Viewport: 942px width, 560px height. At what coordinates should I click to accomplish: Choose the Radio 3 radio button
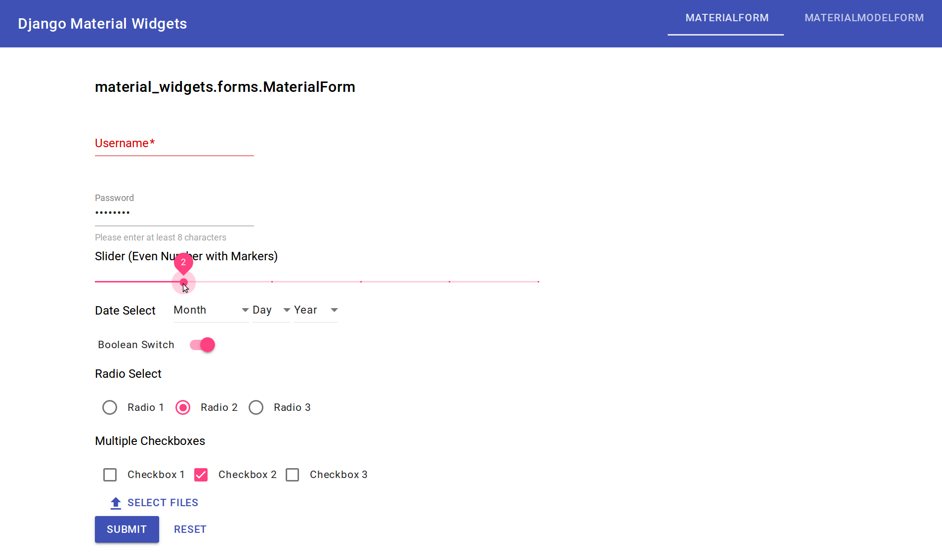coord(256,407)
